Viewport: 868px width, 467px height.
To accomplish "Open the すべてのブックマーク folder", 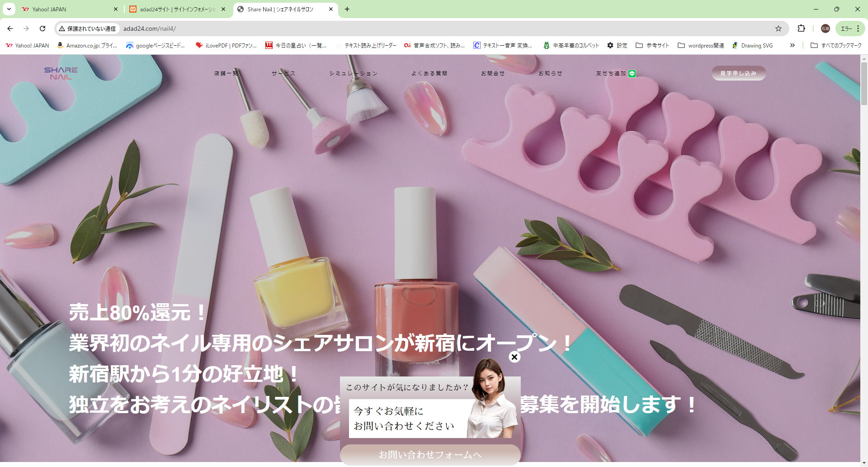I will point(836,45).
